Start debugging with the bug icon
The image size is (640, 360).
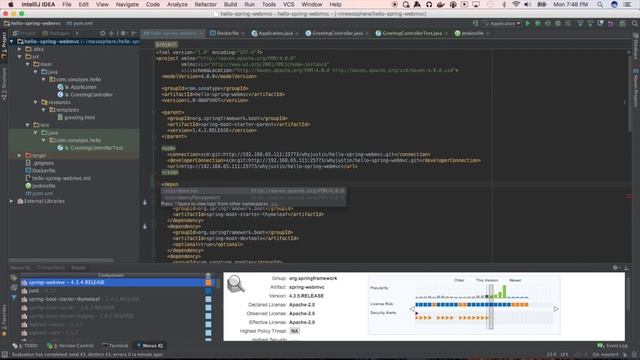(x=538, y=24)
